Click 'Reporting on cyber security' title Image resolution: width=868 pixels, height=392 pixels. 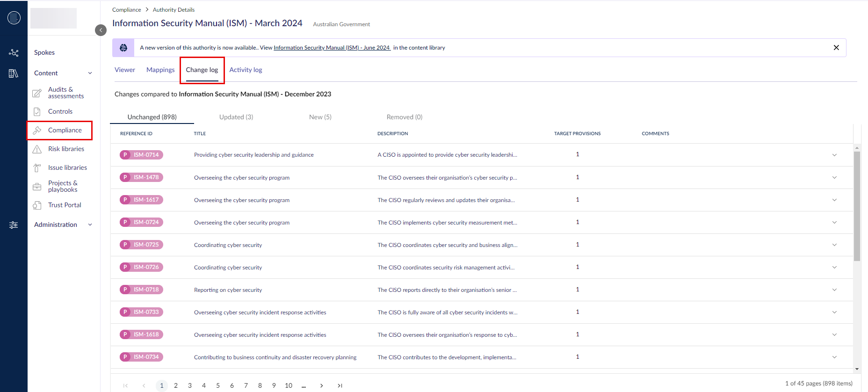click(228, 290)
